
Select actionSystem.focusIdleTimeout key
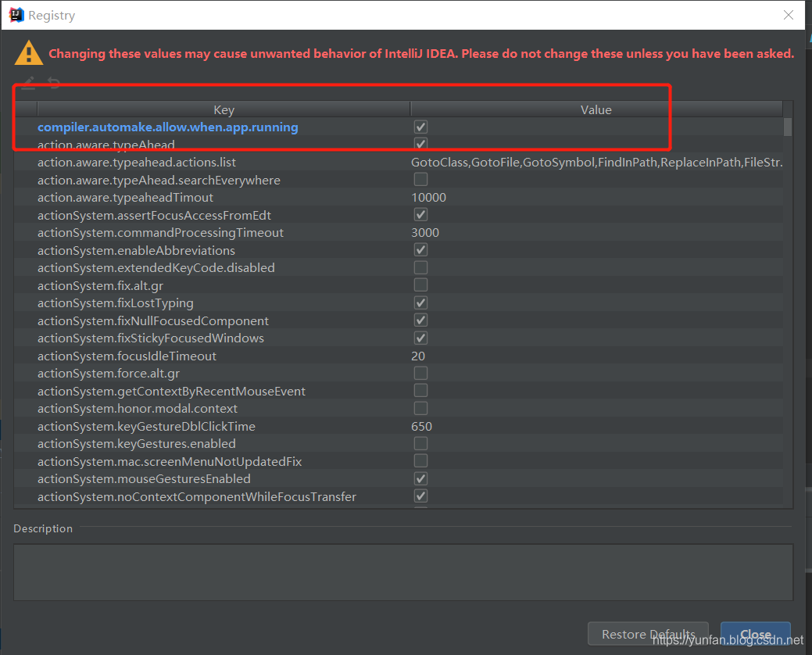pos(127,356)
